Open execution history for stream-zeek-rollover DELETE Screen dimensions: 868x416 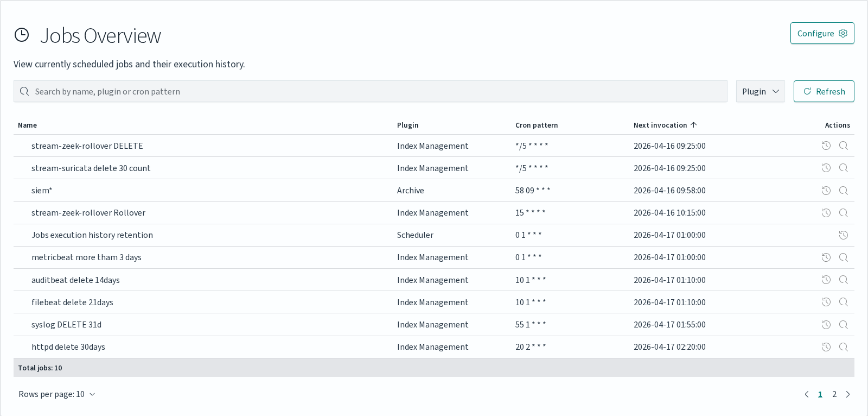[826, 146]
